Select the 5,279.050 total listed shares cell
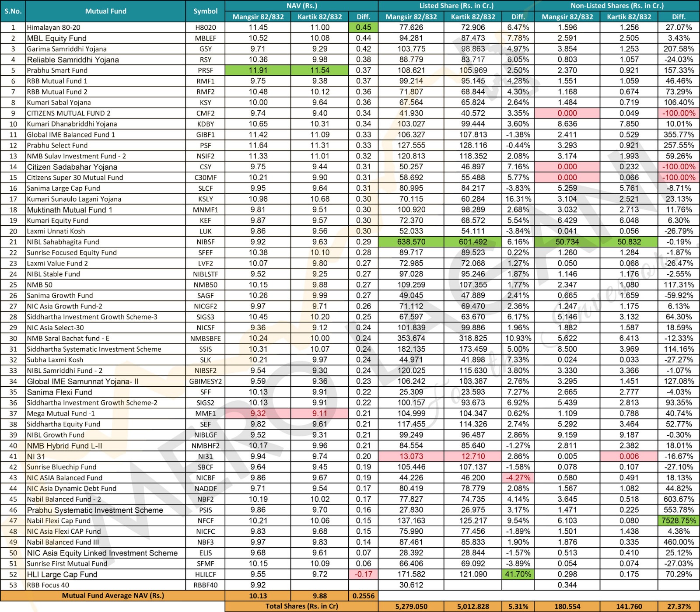Viewport: 700px width, 612px height. click(x=411, y=606)
